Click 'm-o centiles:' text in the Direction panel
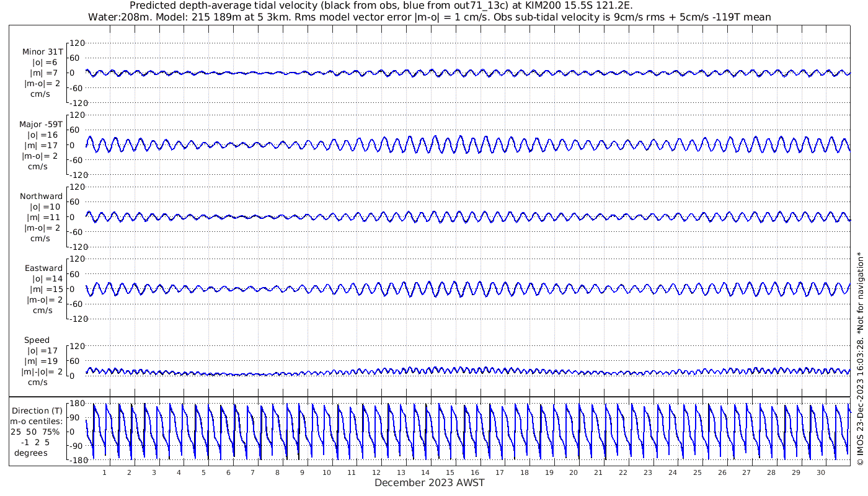 pyautogui.click(x=38, y=421)
